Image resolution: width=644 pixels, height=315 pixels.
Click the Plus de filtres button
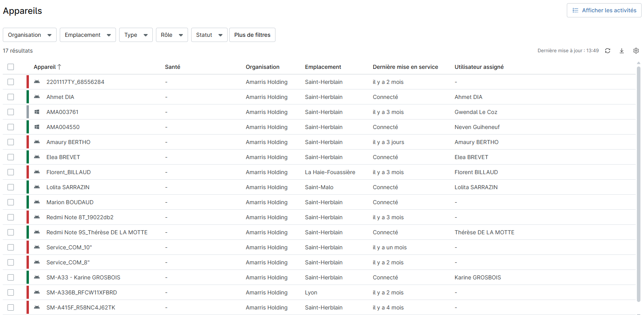pyautogui.click(x=252, y=35)
